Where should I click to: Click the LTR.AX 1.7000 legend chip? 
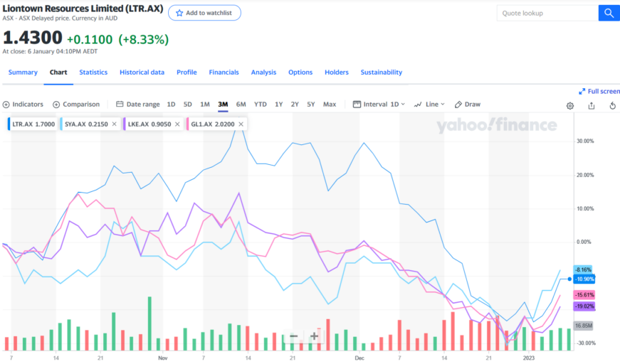[33, 124]
